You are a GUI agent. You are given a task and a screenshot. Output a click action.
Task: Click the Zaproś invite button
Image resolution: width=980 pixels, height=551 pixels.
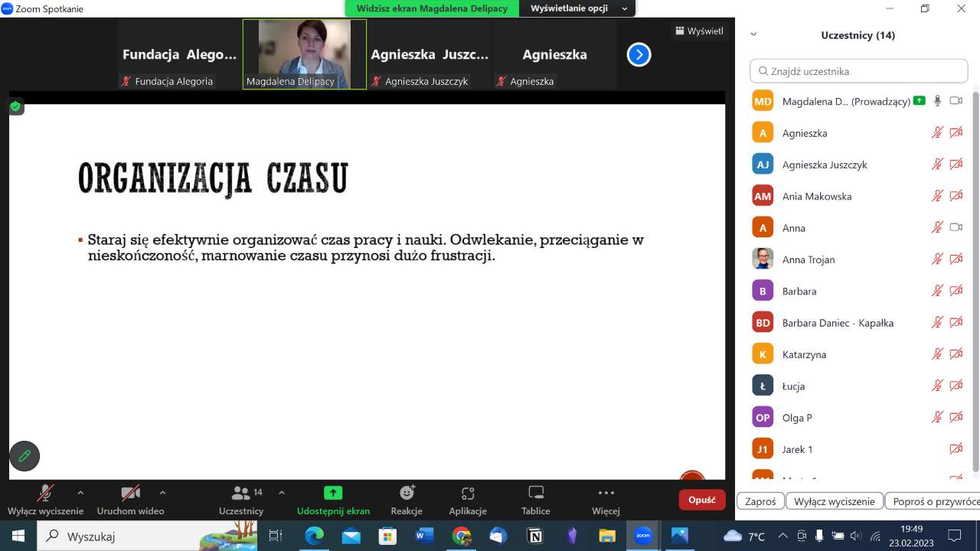pos(760,501)
